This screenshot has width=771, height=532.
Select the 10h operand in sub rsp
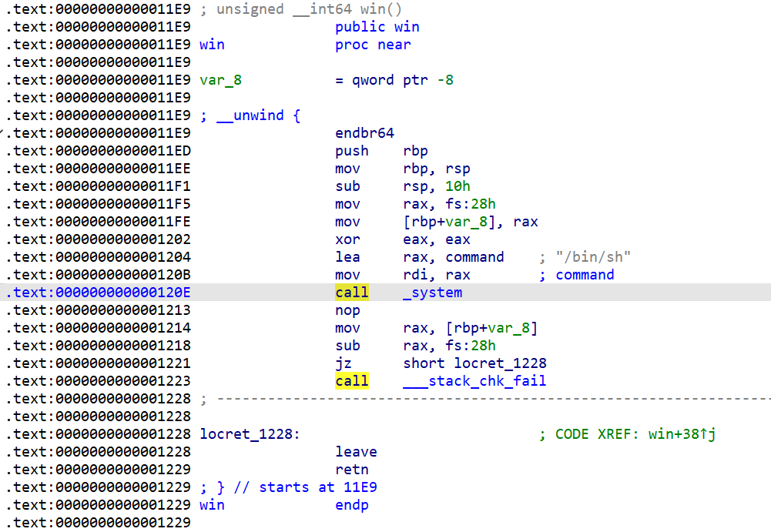point(458,186)
